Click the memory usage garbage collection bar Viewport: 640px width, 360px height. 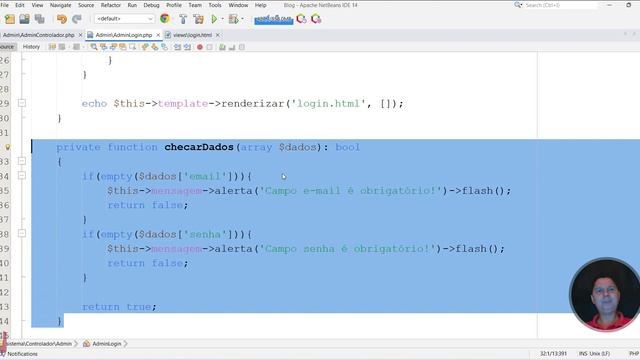[x=273, y=19]
